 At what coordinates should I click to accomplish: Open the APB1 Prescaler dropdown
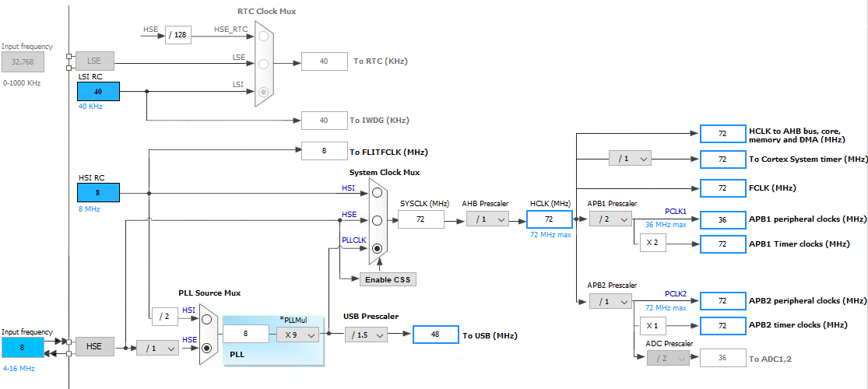[x=610, y=219]
